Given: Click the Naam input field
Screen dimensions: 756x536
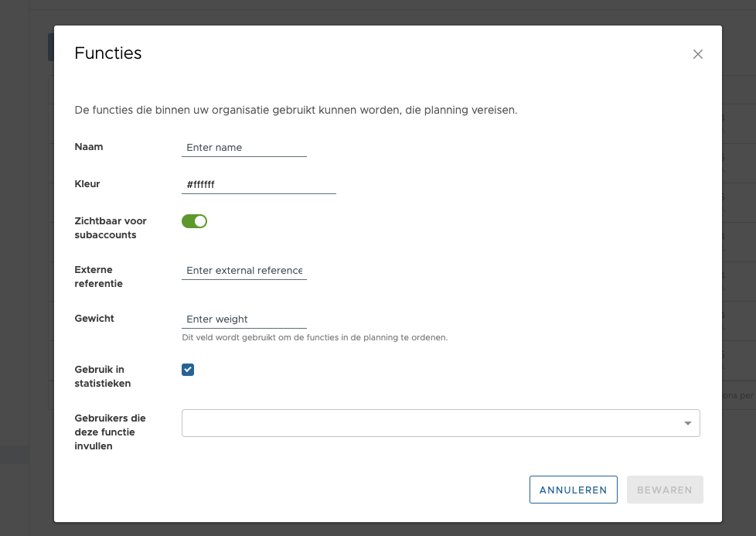Looking at the screenshot, I should coord(243,148).
